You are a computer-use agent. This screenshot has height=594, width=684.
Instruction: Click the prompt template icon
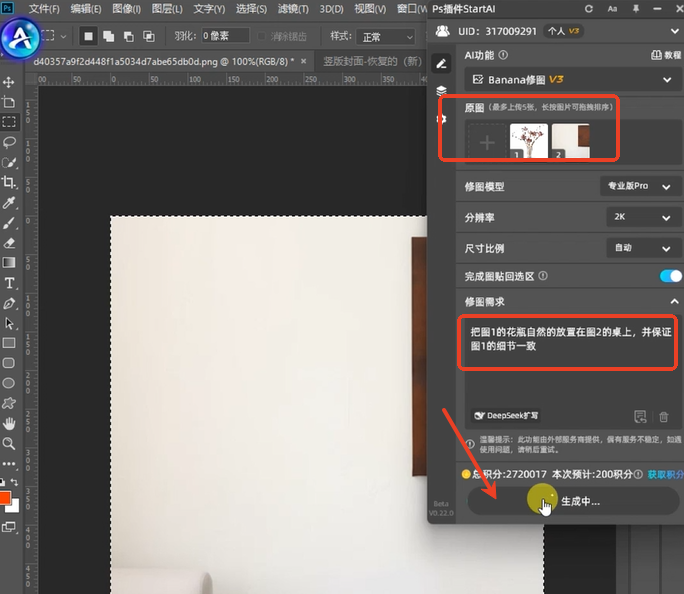[640, 417]
